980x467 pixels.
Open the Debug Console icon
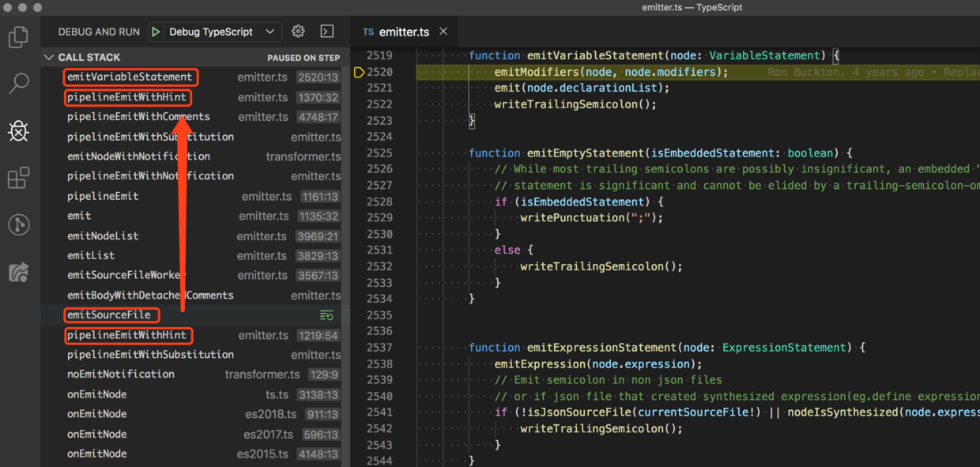point(327,32)
